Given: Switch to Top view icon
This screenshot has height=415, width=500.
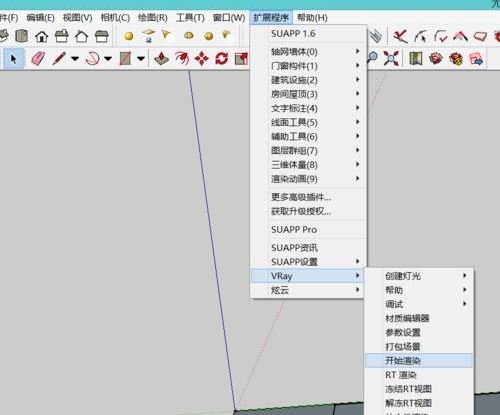Looking at the screenshot, I should (22, 36).
